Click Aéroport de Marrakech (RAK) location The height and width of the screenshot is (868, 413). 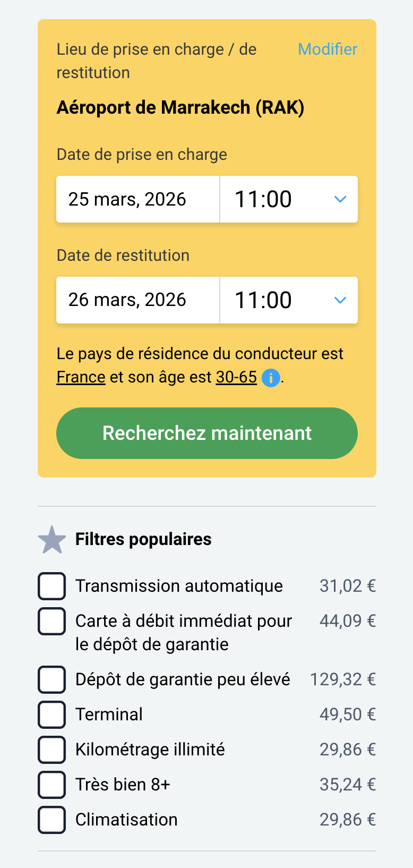pos(180,108)
